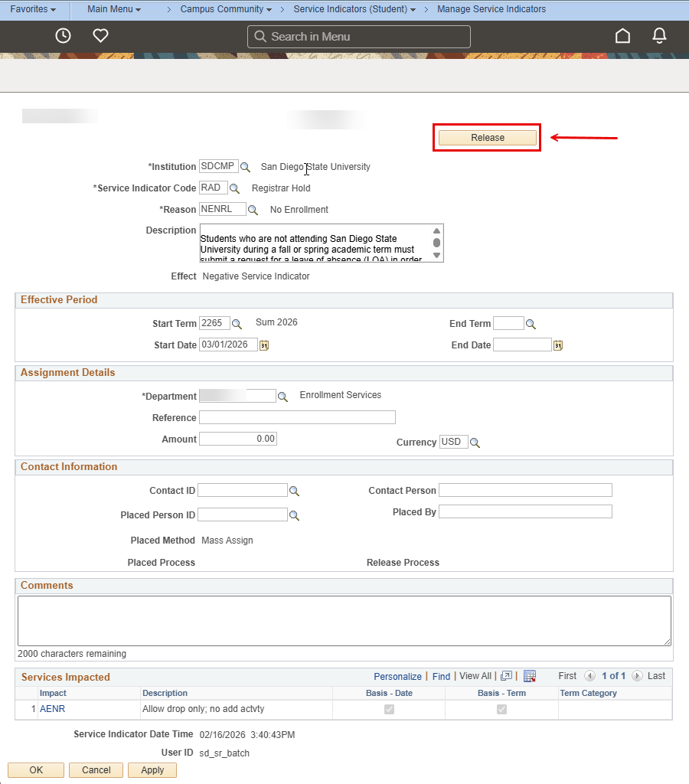Open Personalize link in Services Impacted
Viewport: 689px width, 784px height.
point(397,677)
